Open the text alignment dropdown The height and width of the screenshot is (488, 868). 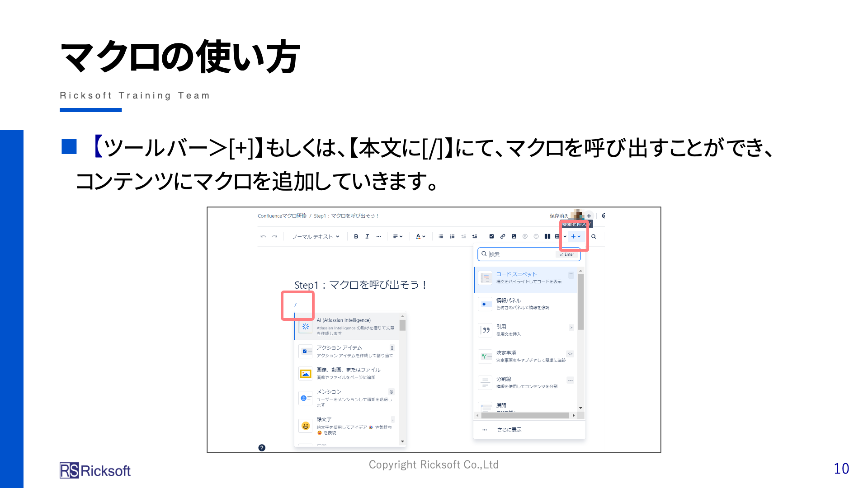tap(398, 236)
